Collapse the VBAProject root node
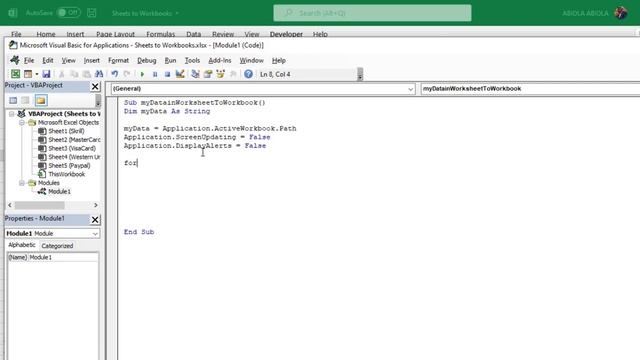This screenshot has width=640, height=360. click(12, 113)
